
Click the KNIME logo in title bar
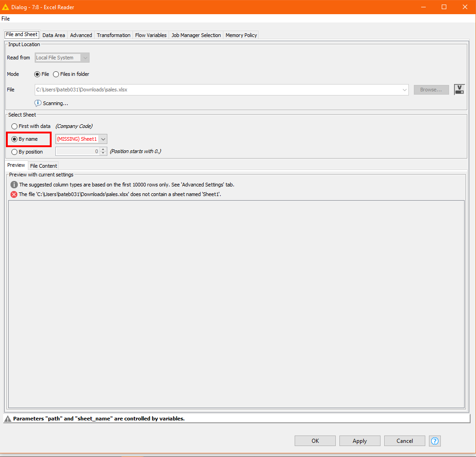6,7
